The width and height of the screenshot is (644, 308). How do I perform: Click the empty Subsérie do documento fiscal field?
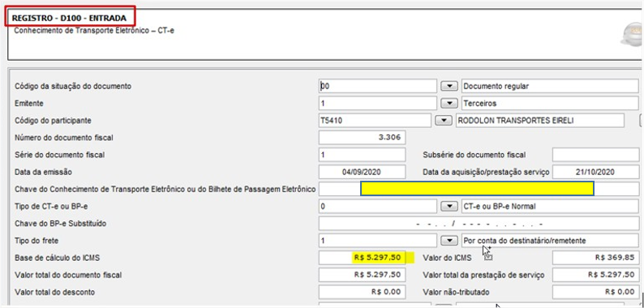click(595, 156)
